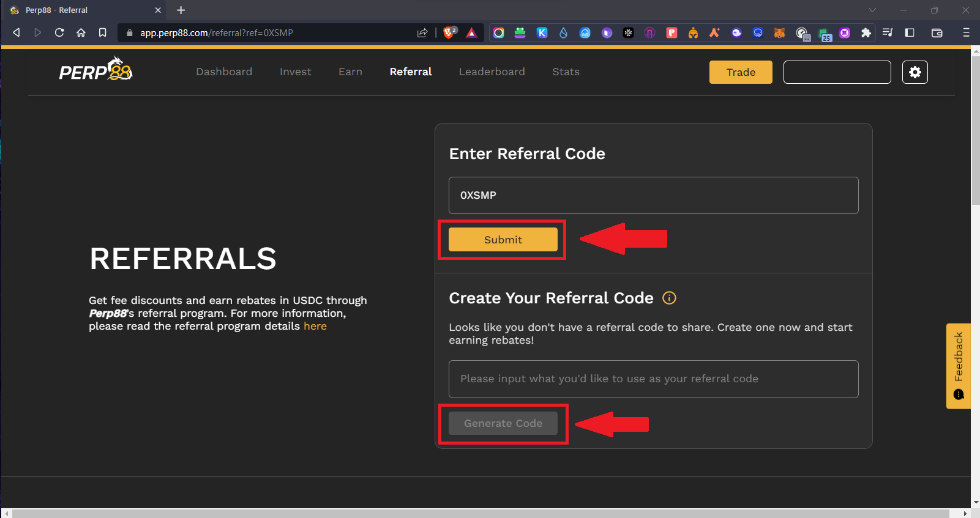Open the Dashboard nav item
The width and height of the screenshot is (980, 518).
pos(224,72)
